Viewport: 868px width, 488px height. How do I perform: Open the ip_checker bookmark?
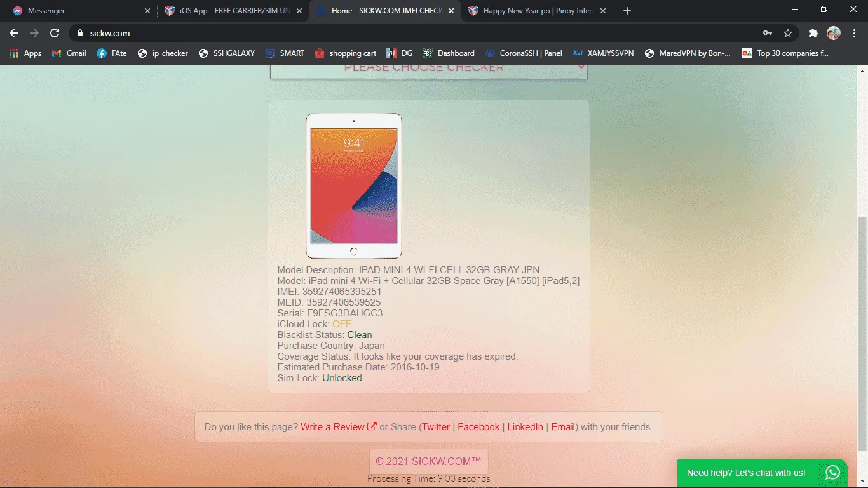(x=163, y=53)
